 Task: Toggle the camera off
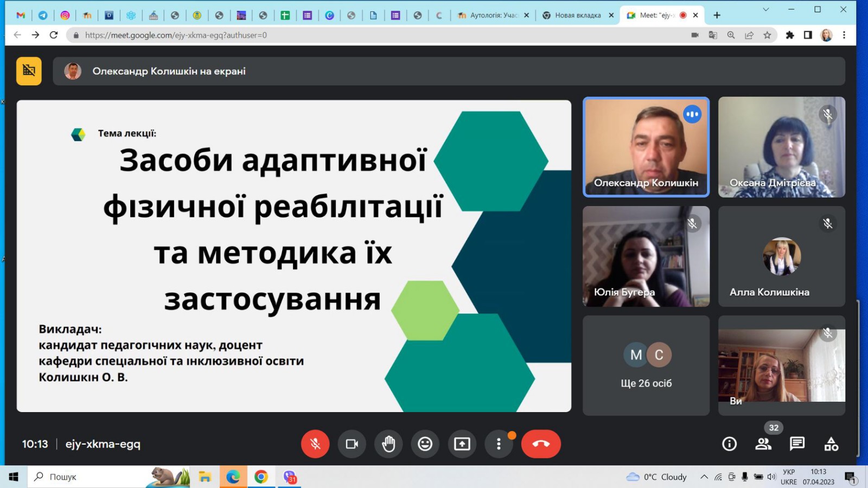[352, 444]
